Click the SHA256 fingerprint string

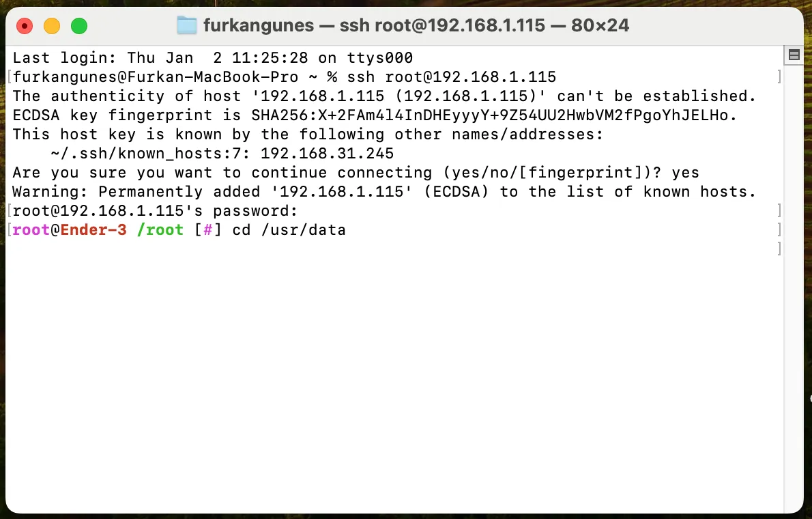coord(490,115)
